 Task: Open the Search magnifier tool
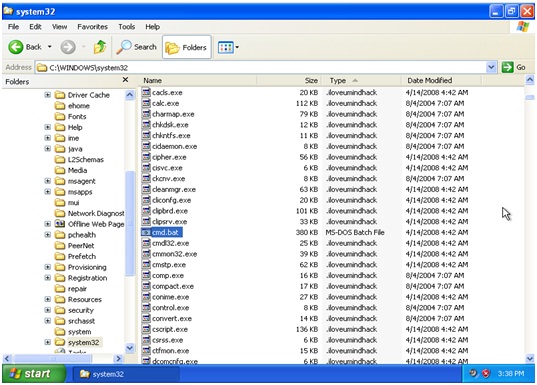(136, 47)
